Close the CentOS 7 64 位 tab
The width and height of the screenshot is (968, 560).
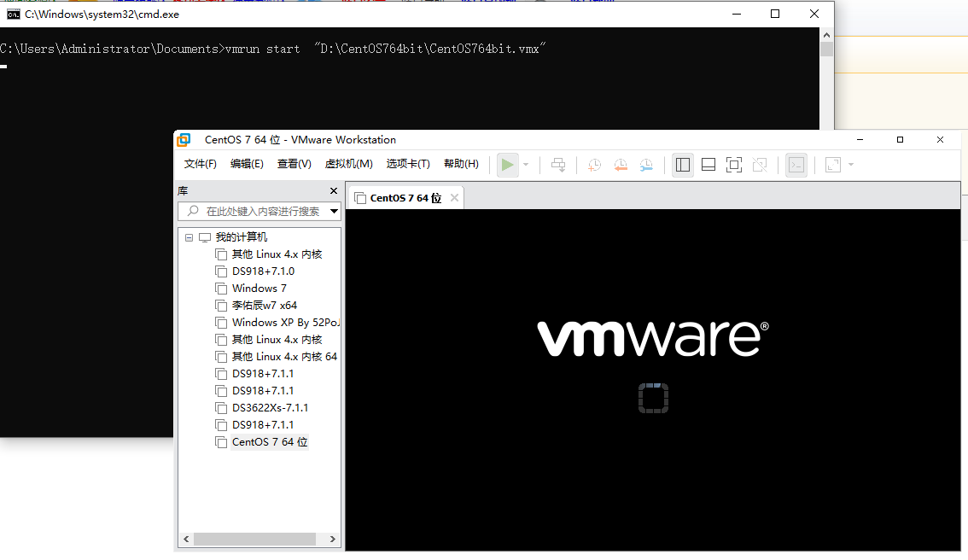(454, 197)
